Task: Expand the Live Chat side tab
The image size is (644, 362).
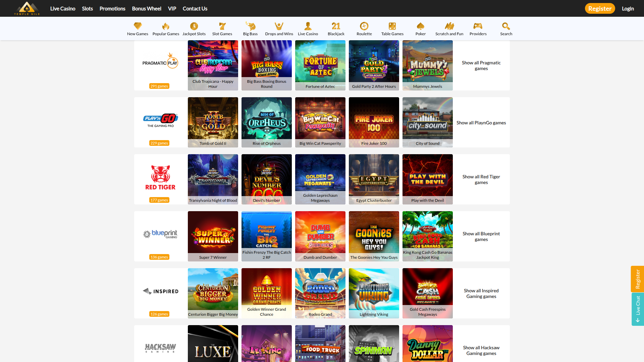Action: tap(638, 309)
